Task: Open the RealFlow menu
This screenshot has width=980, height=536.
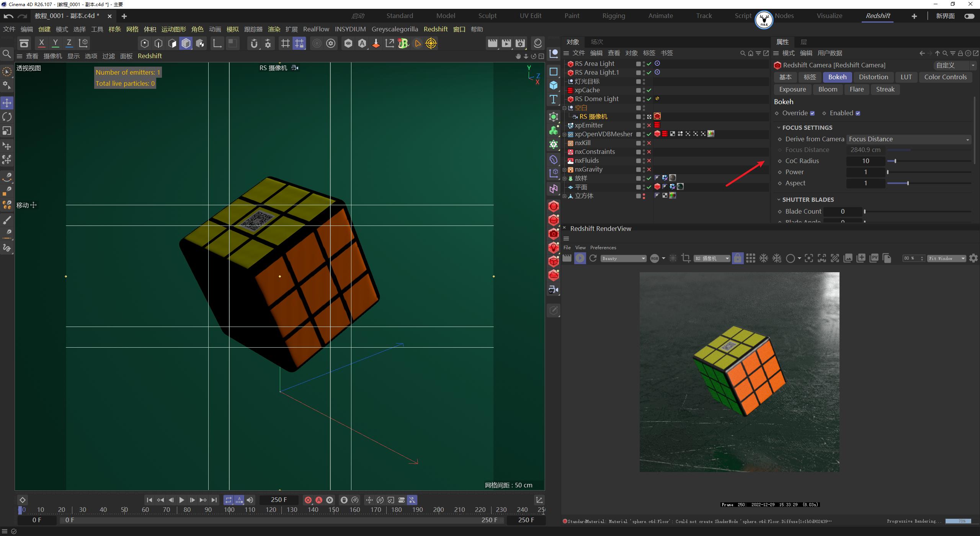Action: coord(316,29)
